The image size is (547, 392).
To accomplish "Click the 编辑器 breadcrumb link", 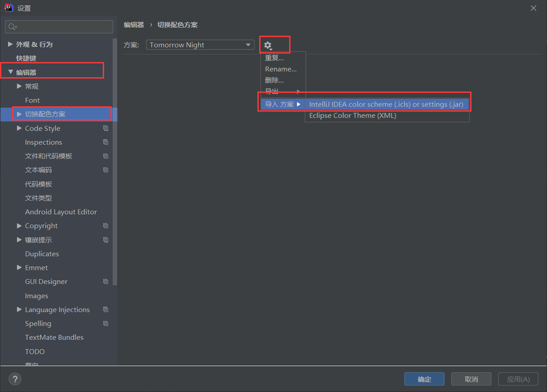I will point(134,25).
